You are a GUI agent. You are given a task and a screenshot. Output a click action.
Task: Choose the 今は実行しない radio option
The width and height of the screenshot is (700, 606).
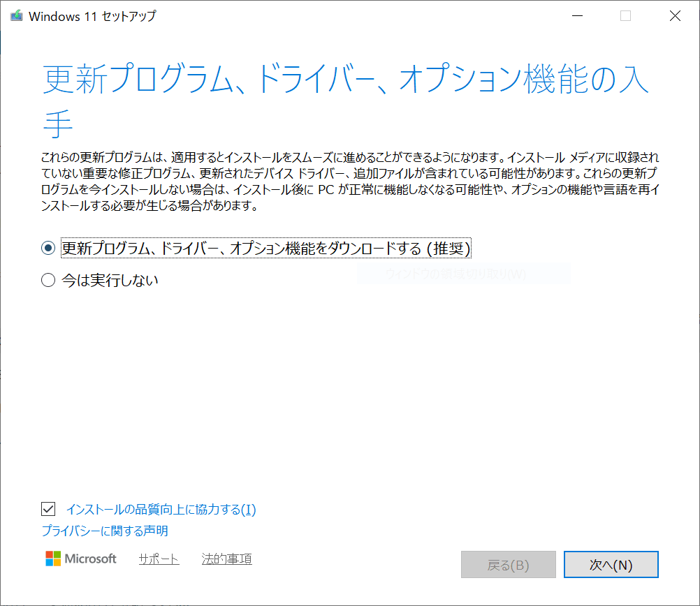48,281
